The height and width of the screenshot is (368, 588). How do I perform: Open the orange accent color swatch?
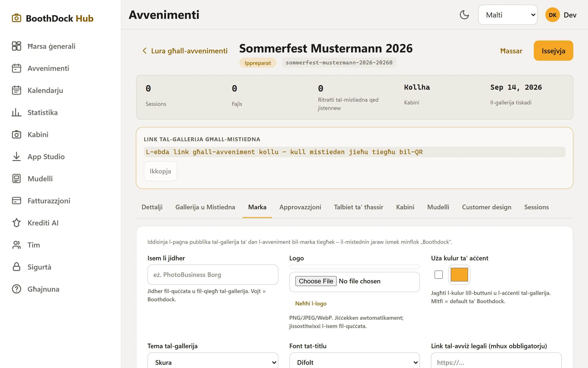[459, 275]
